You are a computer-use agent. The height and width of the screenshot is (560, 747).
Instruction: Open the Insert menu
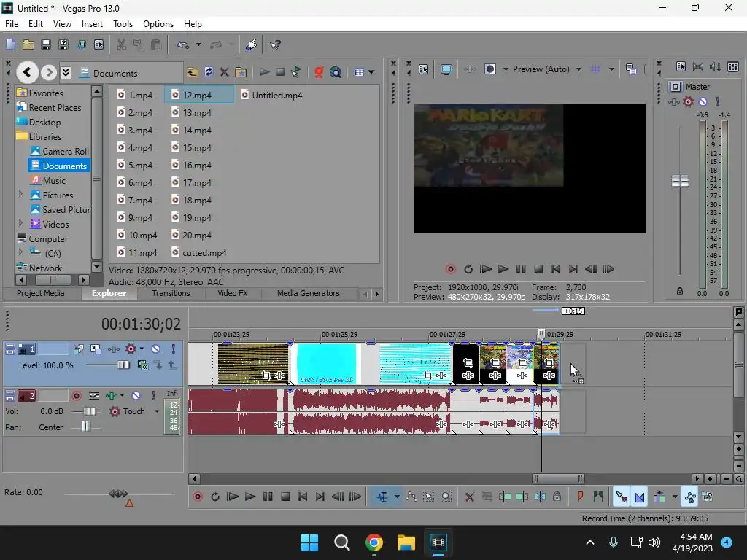pos(92,24)
